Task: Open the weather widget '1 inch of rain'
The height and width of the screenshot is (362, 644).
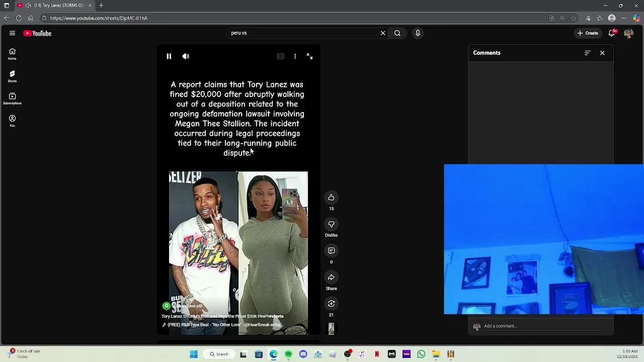Action: (x=24, y=354)
